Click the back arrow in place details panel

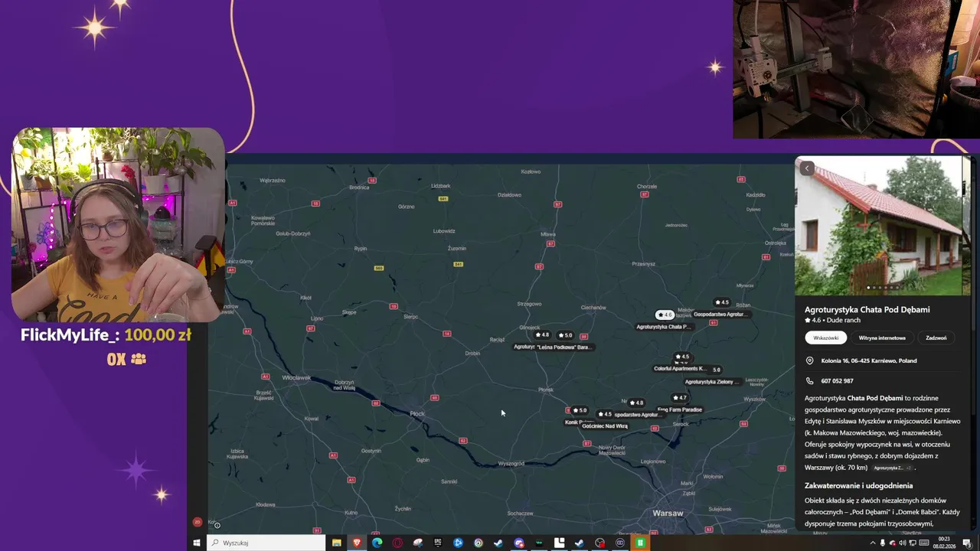806,168
